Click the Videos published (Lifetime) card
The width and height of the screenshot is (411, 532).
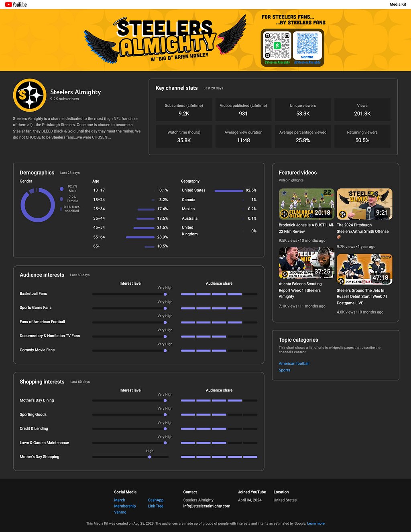point(243,110)
